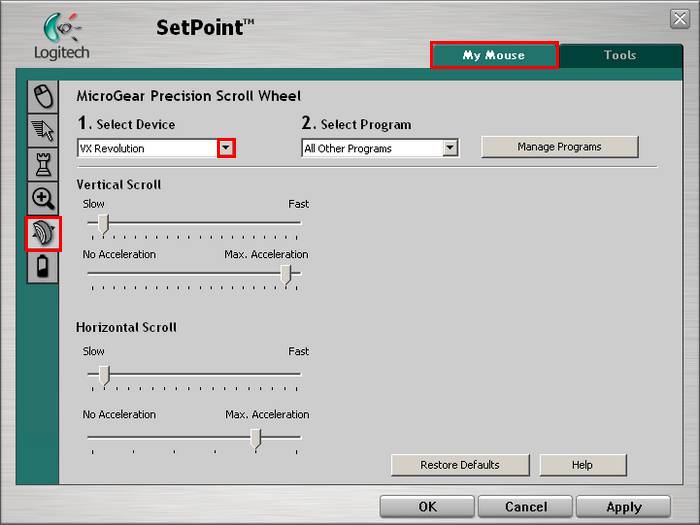Switch to the My Mouse tab
The width and height of the screenshot is (700, 525).
pyautogui.click(x=494, y=55)
